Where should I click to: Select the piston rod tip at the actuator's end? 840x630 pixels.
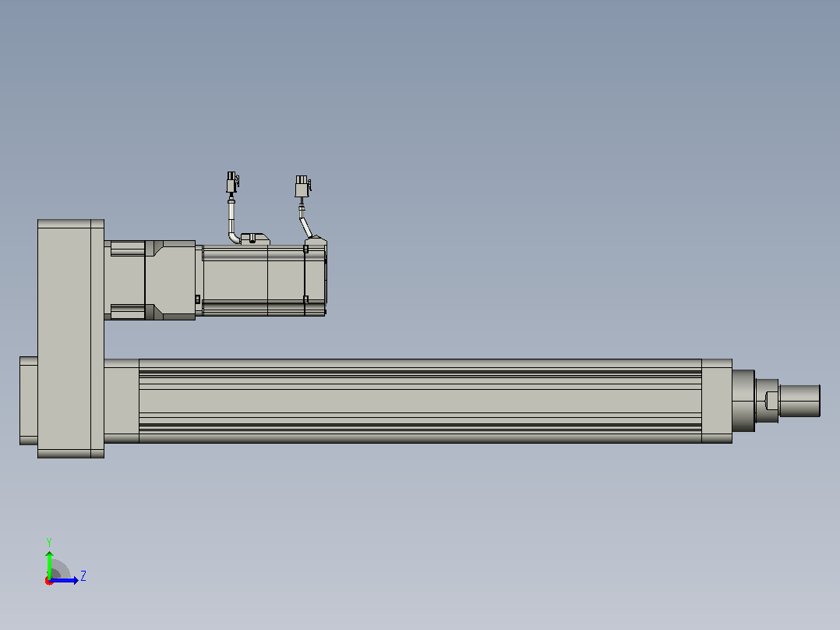799,401
